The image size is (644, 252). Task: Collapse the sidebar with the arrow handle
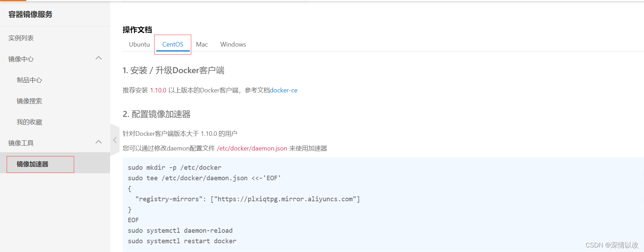tap(115, 140)
